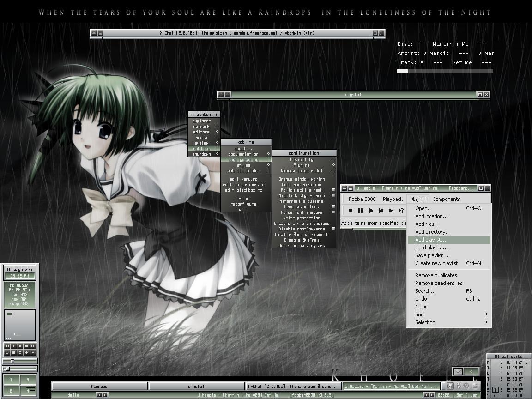Click the down arrow icon in sidebar player
This screenshot has height=399, width=532.
click(x=33, y=352)
